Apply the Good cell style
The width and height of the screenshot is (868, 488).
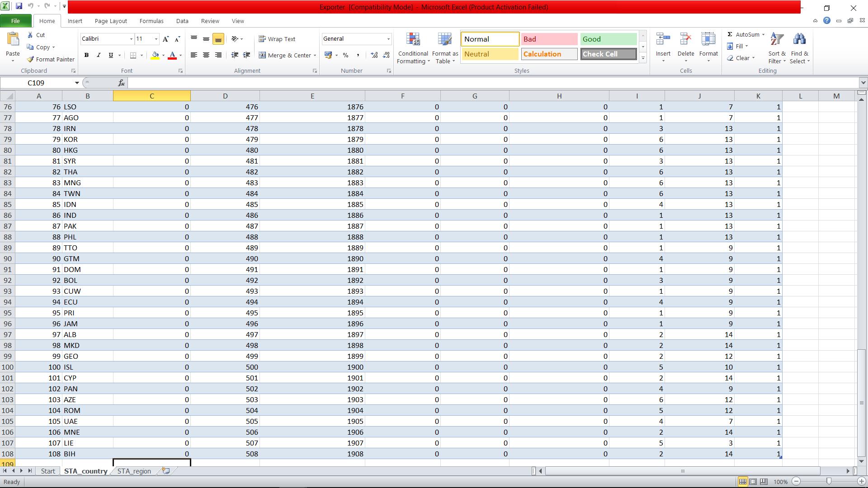(608, 39)
